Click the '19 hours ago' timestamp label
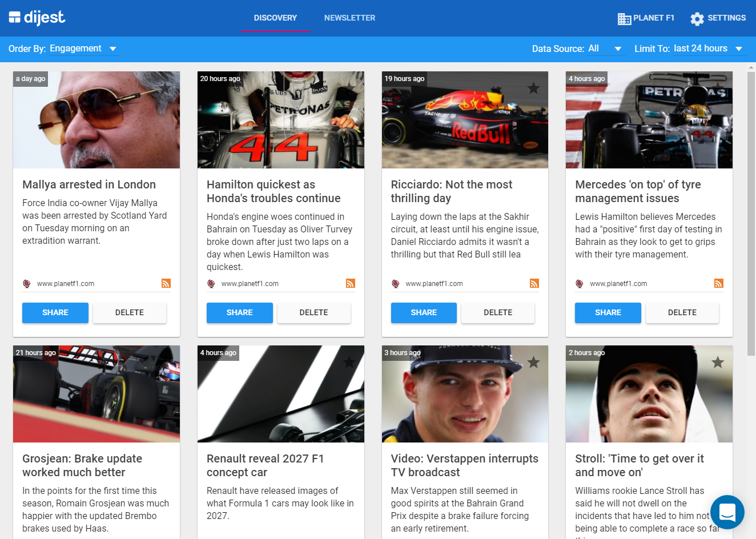The height and width of the screenshot is (539, 756). point(404,79)
